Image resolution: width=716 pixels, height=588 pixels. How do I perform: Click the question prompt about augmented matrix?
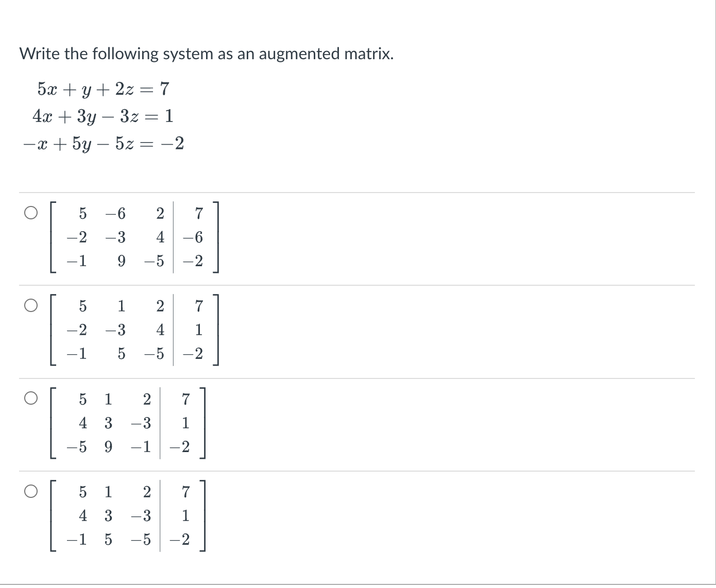click(x=206, y=53)
